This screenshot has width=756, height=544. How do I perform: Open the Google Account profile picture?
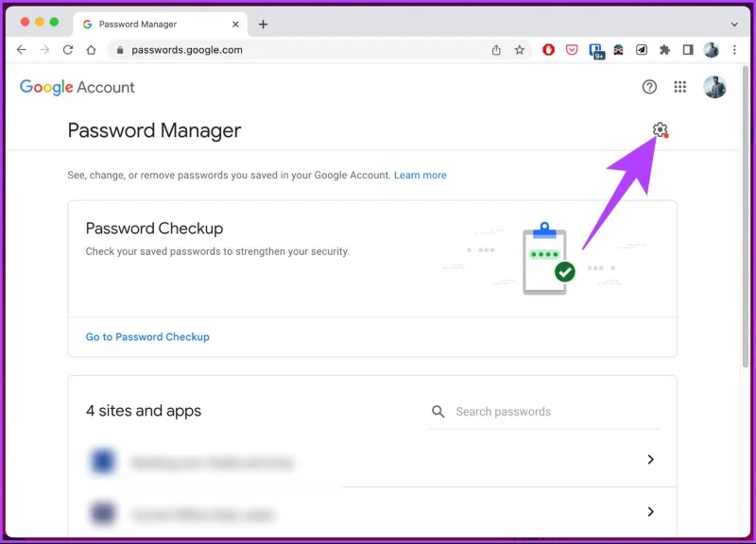pyautogui.click(x=714, y=87)
